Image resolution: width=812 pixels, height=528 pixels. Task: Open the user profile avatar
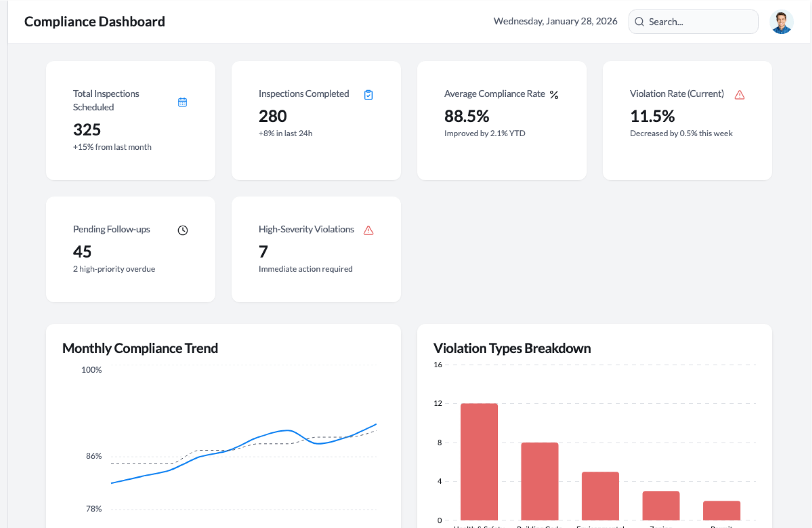coord(781,22)
